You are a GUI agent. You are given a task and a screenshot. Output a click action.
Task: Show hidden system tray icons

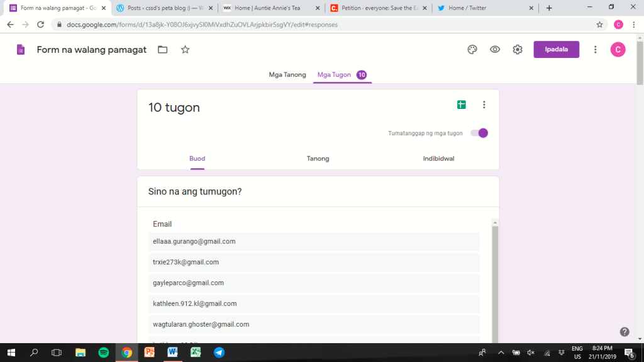[x=501, y=353]
